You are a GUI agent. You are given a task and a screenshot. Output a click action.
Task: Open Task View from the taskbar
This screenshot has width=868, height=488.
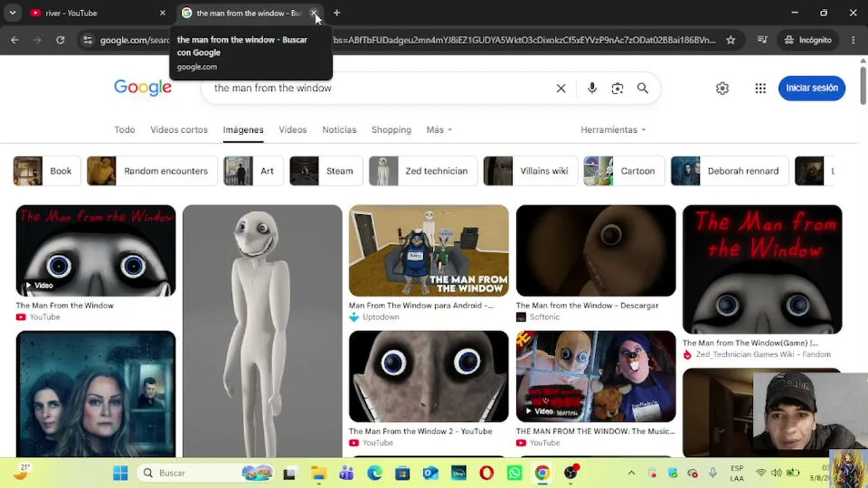(x=290, y=472)
